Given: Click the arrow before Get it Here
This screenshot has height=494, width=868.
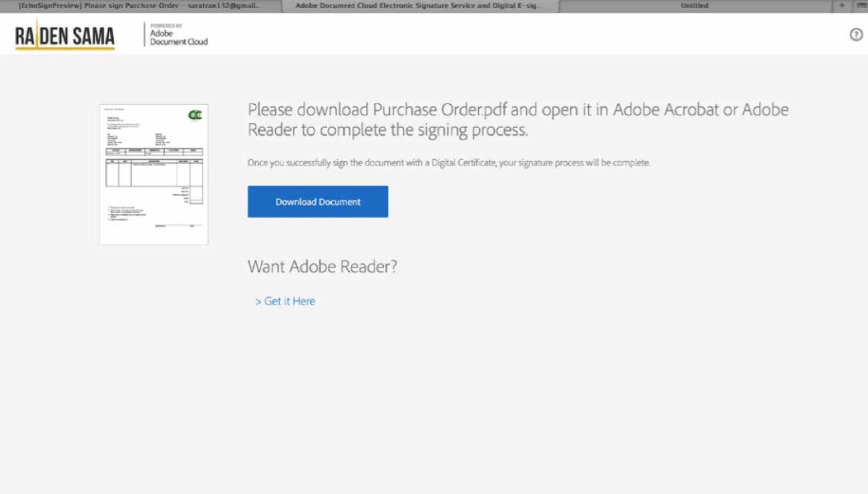Looking at the screenshot, I should coord(258,302).
